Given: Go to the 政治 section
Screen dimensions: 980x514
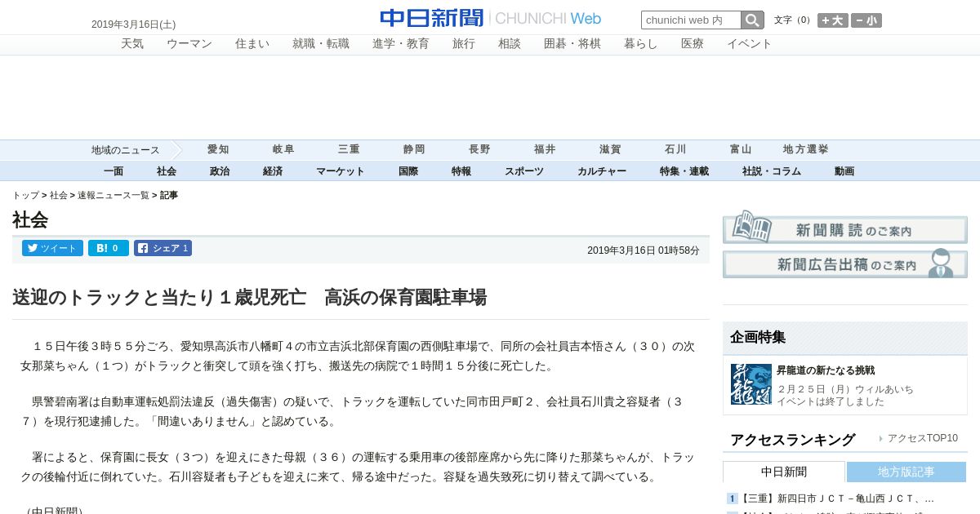Looking at the screenshot, I should click(220, 171).
